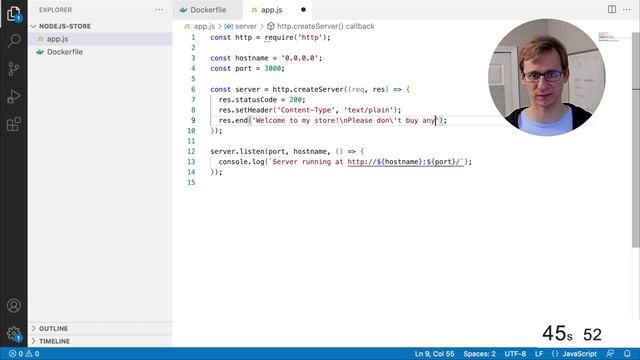Viewport: 640px width, 360px height.
Task: Follow the http:// URL link on line 13
Action: [405, 162]
